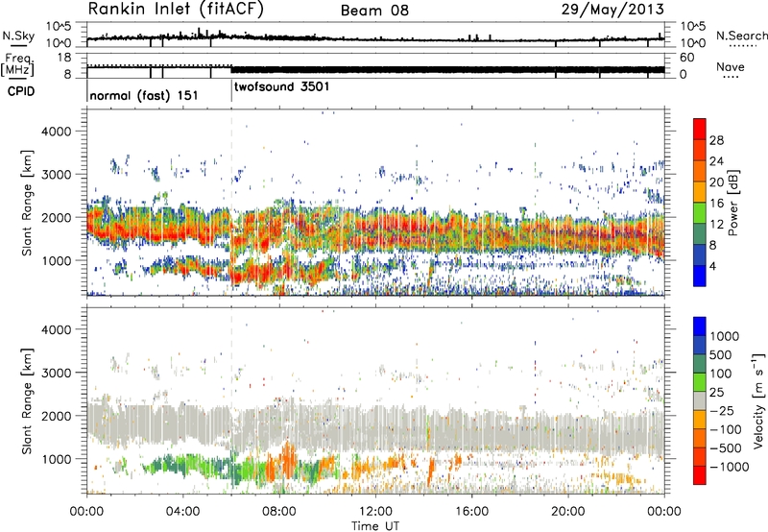768x532 pixels.
Task: Click the 'Velocity [m s-1]' colorbar label
Action: tap(758, 400)
